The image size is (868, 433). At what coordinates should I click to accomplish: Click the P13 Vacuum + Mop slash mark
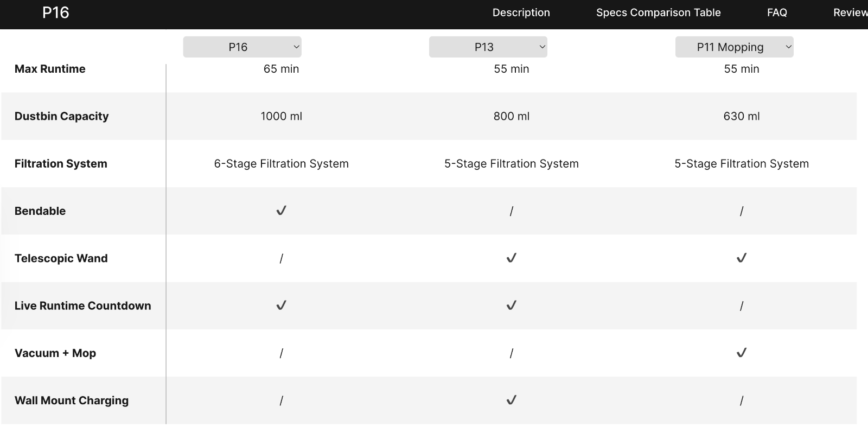511,354
